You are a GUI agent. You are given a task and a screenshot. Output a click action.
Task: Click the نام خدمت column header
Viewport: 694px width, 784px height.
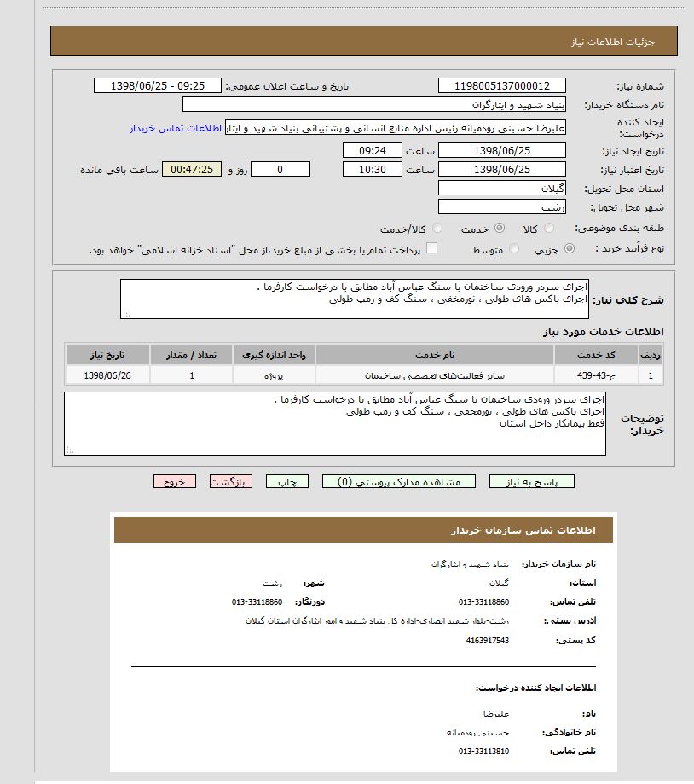[x=435, y=354]
